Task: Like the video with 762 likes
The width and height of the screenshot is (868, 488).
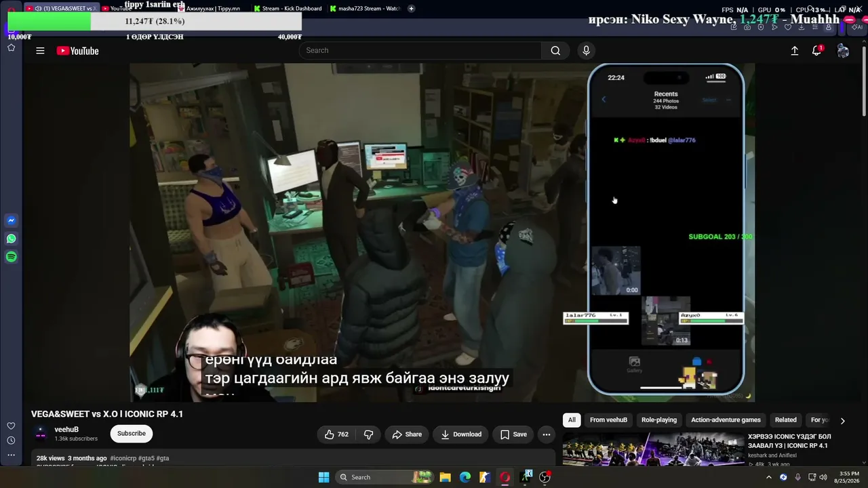Action: (337, 434)
